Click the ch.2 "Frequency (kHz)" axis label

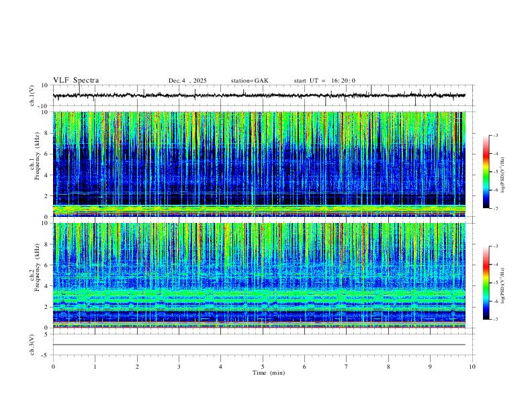(38, 267)
